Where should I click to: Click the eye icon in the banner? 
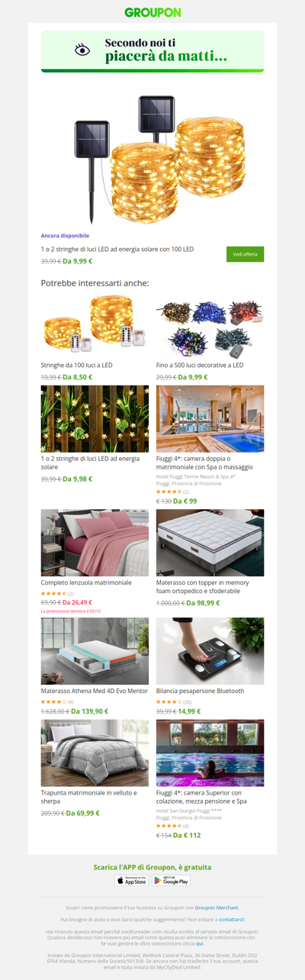[x=82, y=50]
